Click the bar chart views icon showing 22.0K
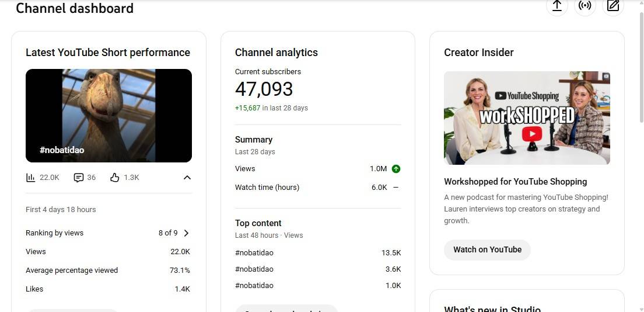Screen dimensions: 644x312 [31, 178]
